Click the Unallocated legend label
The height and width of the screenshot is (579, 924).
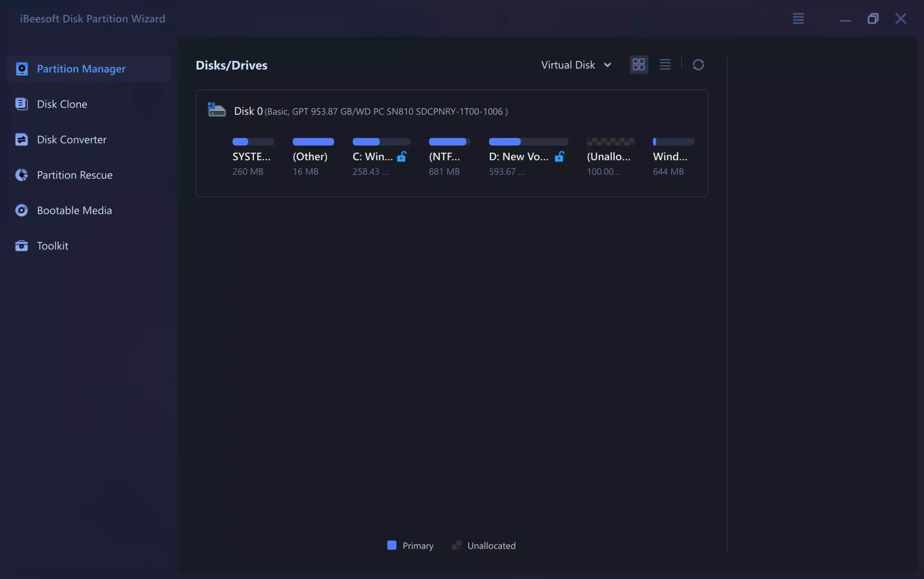[491, 546]
